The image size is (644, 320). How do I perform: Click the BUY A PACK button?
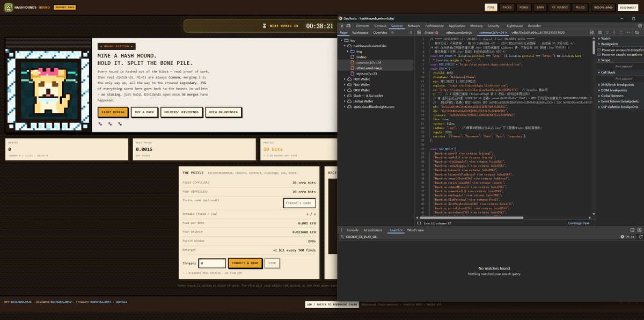pos(144,112)
